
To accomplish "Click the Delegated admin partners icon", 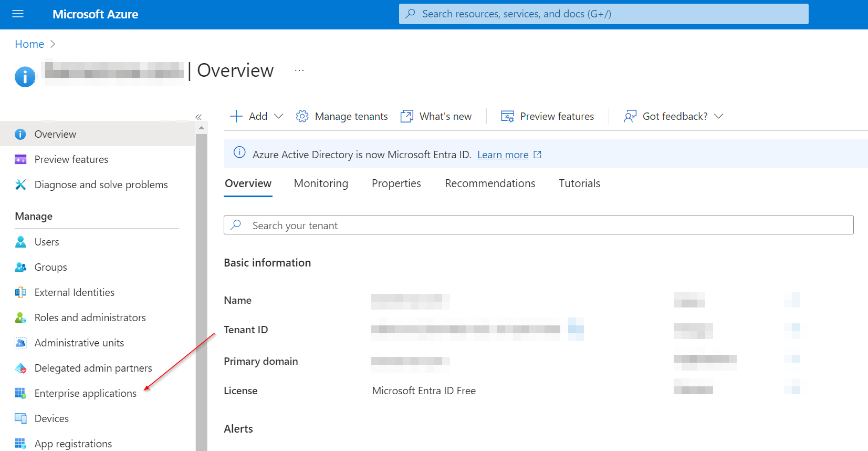I will tap(20, 368).
